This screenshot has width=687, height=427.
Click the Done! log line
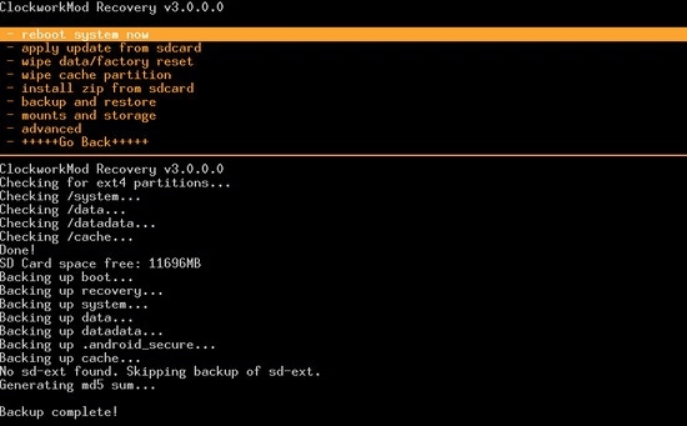(17, 250)
